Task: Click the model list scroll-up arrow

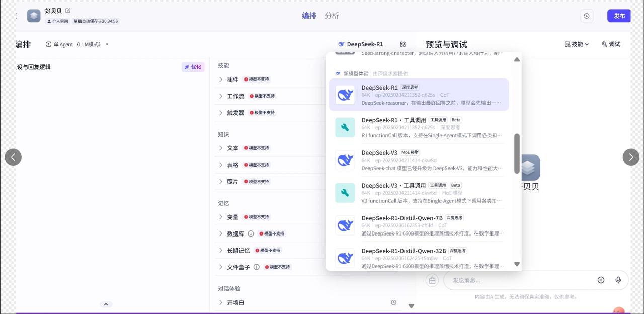Action: 517,59
